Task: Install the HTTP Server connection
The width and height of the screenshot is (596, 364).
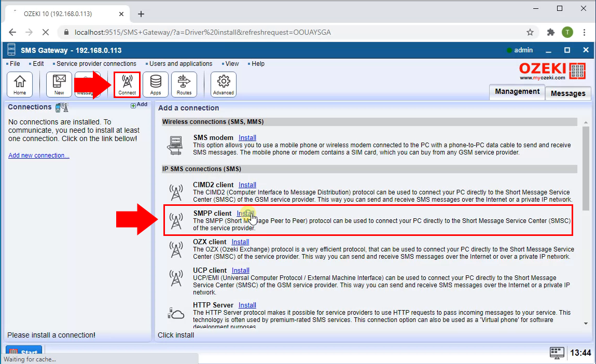Action: tap(247, 305)
